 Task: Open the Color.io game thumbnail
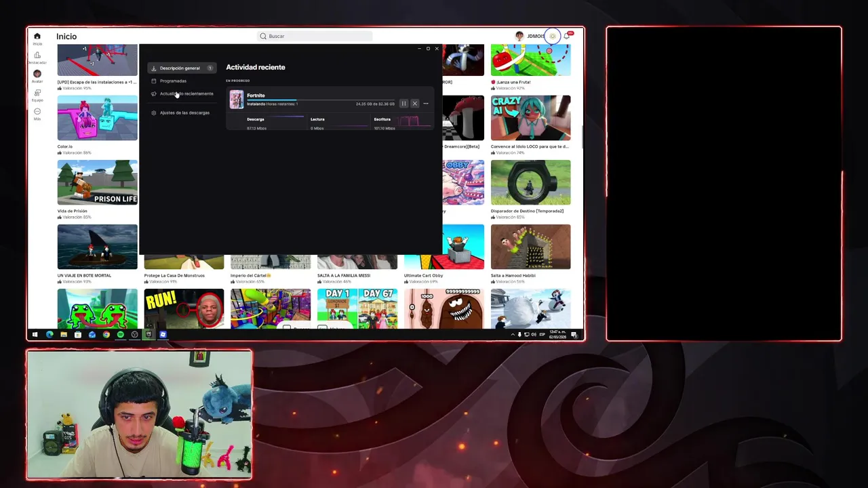pyautogui.click(x=97, y=118)
